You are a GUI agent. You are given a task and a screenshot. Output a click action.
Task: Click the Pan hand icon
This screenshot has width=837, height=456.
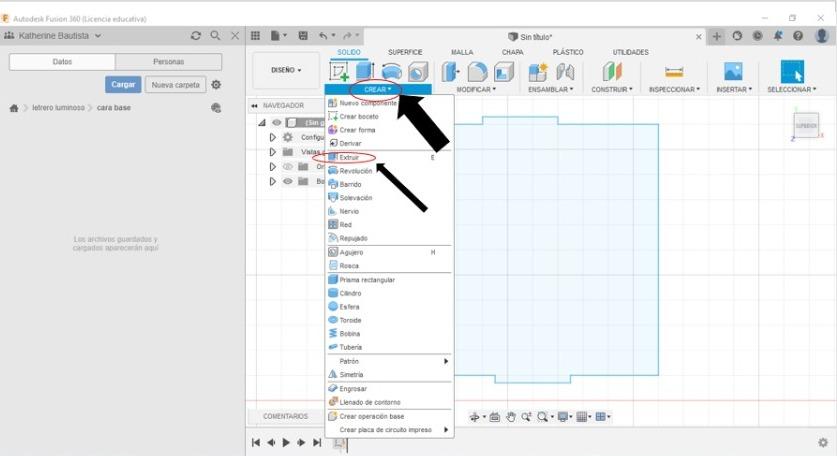coord(511,417)
